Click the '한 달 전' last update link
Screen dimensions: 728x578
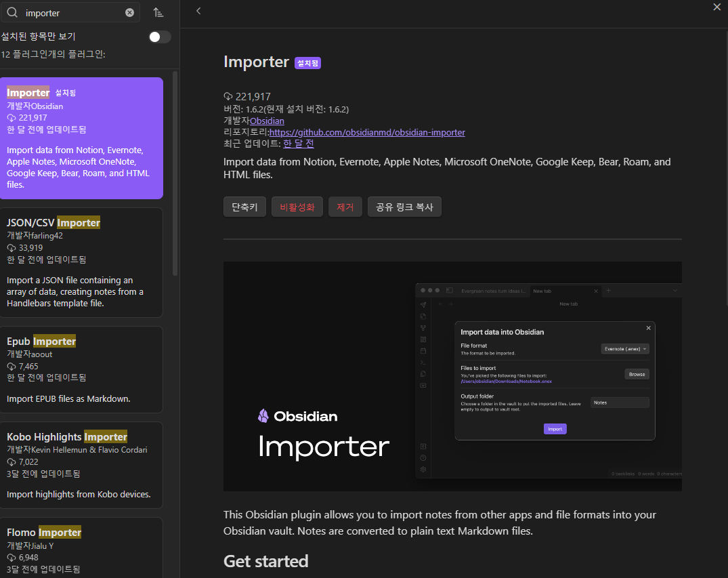(299, 144)
